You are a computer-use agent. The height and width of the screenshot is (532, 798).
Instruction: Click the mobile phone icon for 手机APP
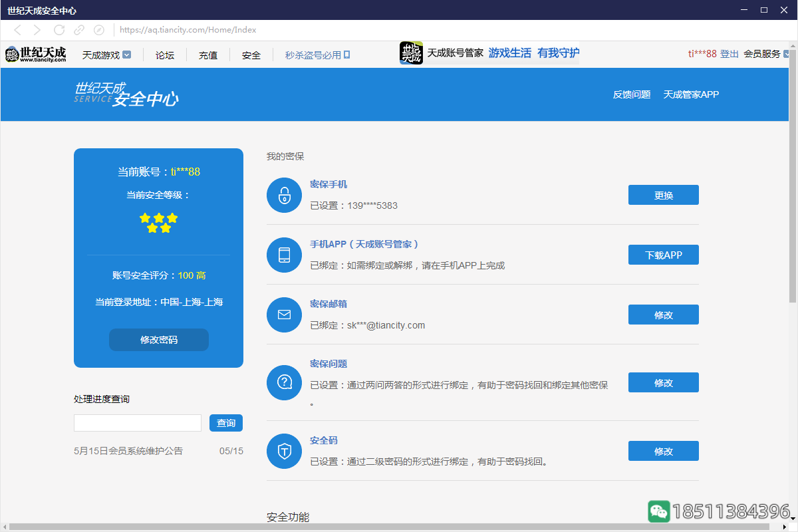click(x=284, y=255)
